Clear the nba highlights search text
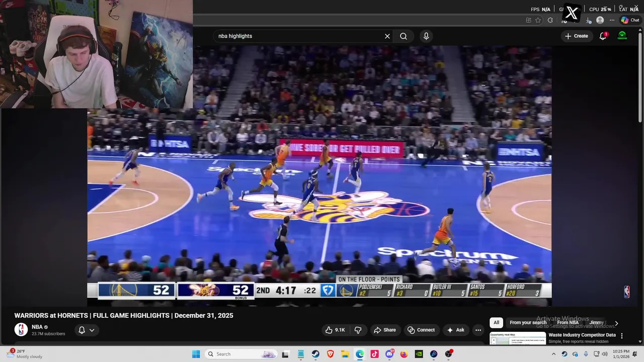 click(x=387, y=36)
